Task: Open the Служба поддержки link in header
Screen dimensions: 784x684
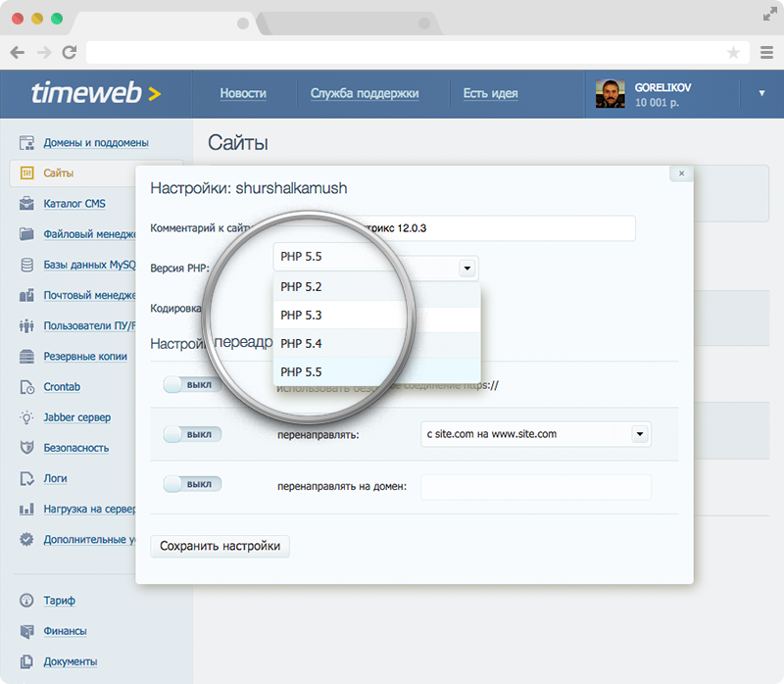Action: pos(365,94)
